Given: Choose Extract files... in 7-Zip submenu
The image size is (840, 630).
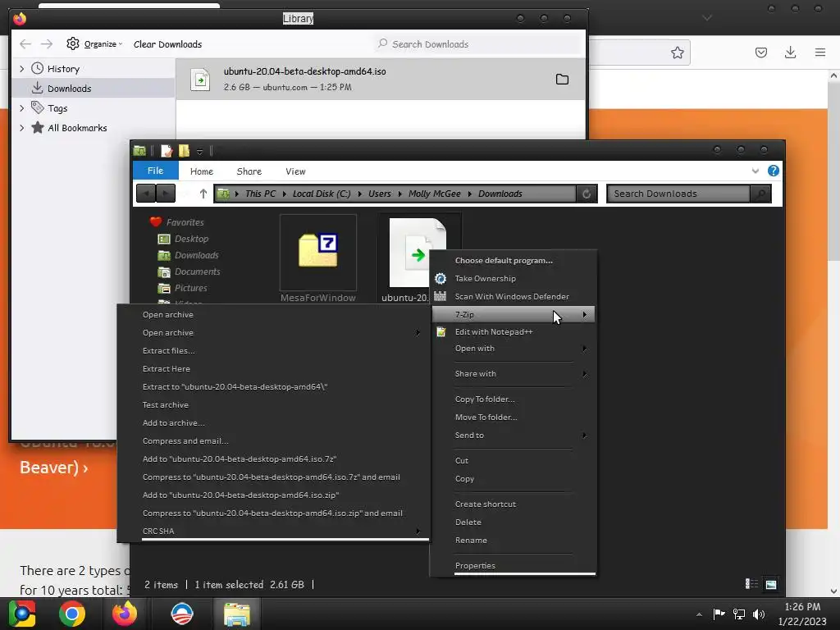Looking at the screenshot, I should pos(168,351).
